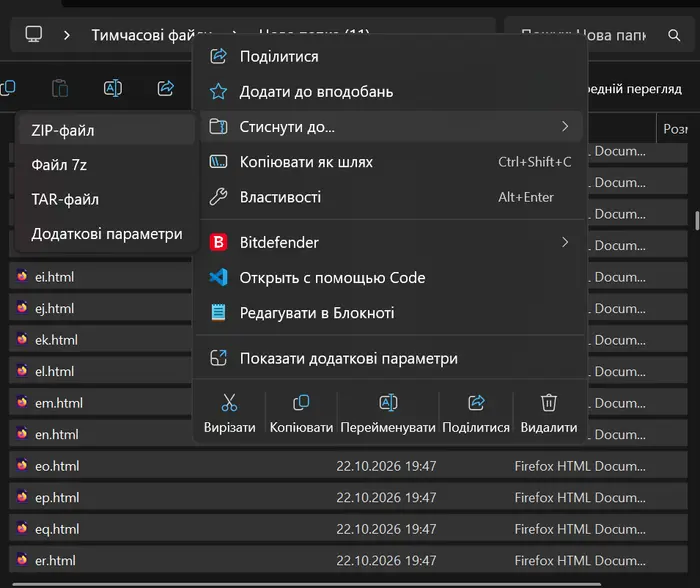Screen dimensions: 700x588
Task: Click the computer icon in address bar
Action: click(x=33, y=34)
